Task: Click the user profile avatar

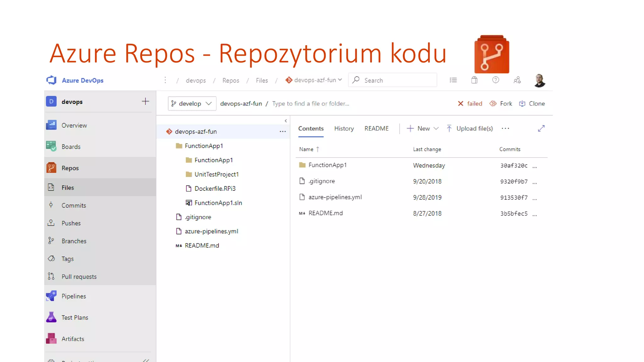Action: click(x=540, y=80)
